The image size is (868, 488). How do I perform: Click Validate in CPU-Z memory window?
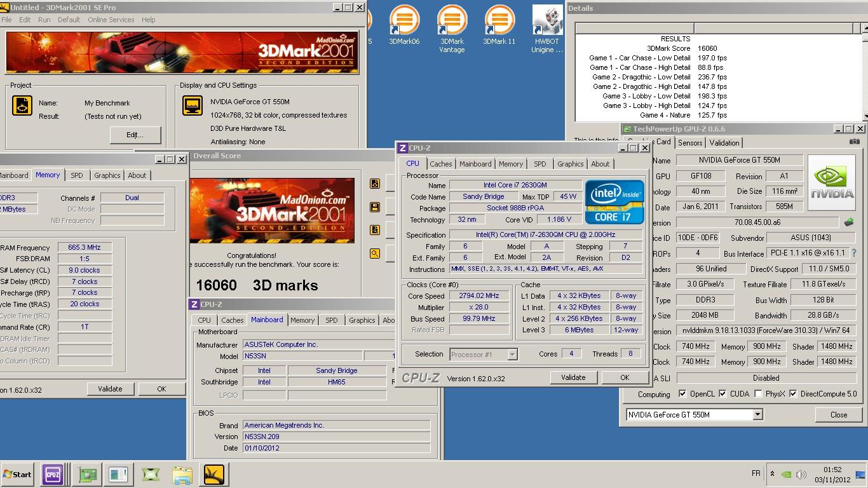(110, 389)
